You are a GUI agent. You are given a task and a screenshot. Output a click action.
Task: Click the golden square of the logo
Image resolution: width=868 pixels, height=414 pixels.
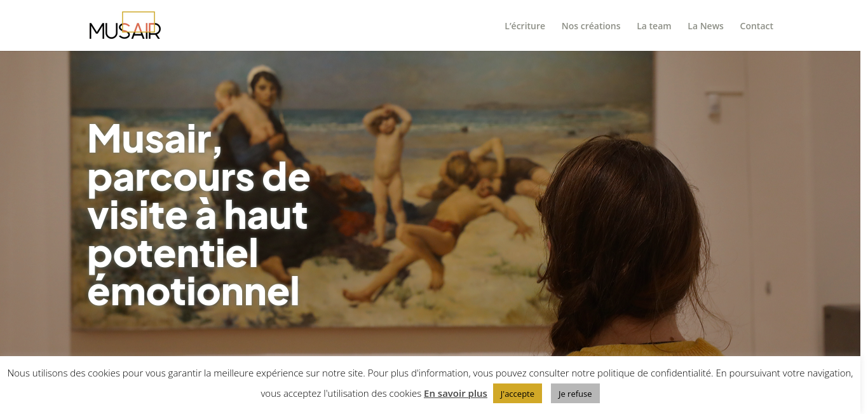coord(139,22)
